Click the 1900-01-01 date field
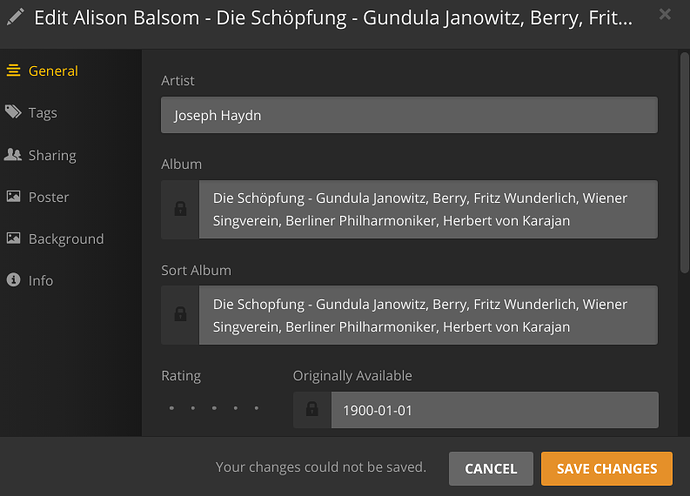690x496 pixels. click(x=494, y=410)
